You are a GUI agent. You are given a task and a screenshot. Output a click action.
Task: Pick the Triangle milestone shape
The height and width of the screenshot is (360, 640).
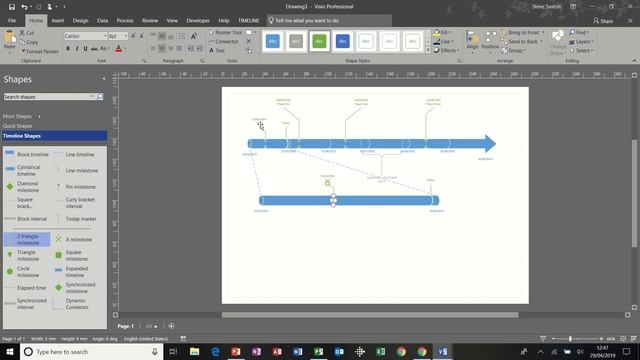pyautogui.click(x=27, y=256)
